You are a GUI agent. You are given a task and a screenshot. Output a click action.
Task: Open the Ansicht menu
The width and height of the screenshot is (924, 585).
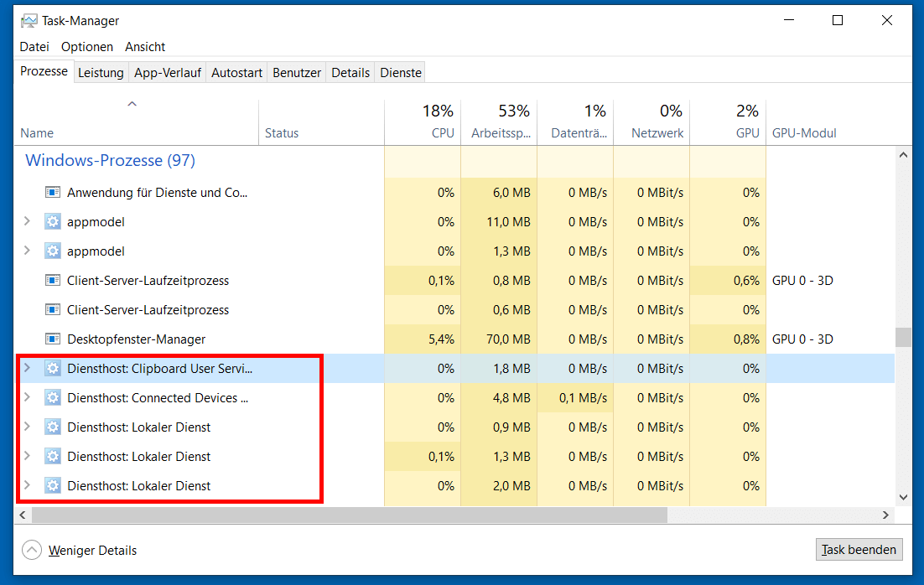click(x=145, y=47)
